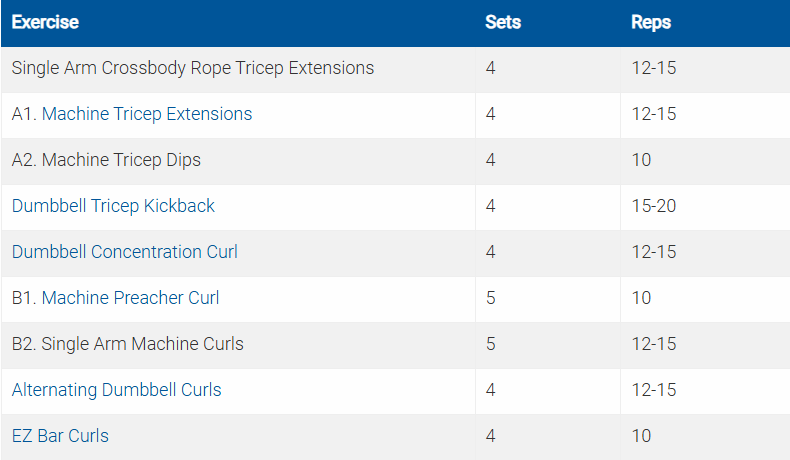Open the Dumbbell Tricep Kickback link

(113, 206)
